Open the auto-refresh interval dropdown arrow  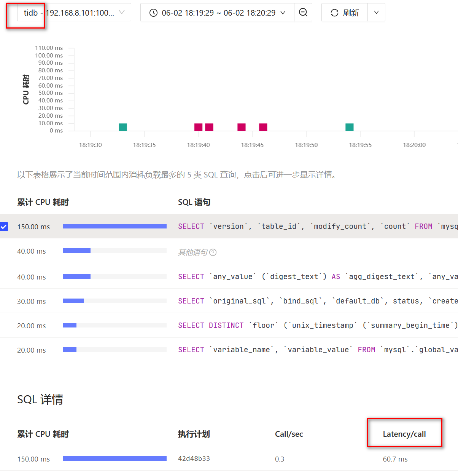pyautogui.click(x=376, y=13)
